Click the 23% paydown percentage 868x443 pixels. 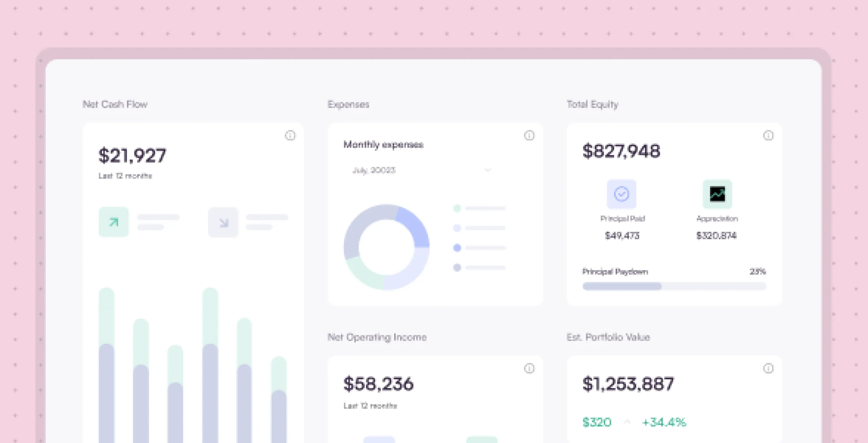coord(758,272)
